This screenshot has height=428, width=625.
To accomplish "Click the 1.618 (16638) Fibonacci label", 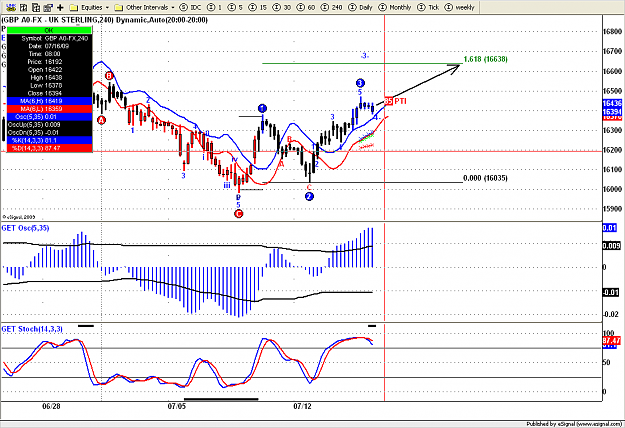I will (485, 59).
